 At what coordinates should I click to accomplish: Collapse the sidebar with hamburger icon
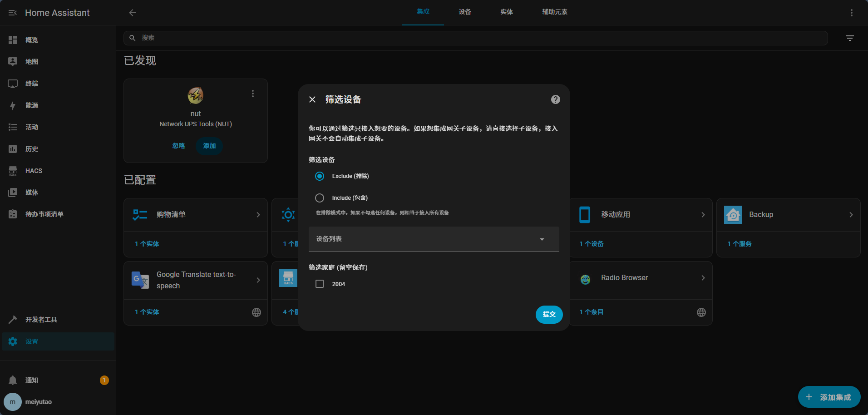13,13
